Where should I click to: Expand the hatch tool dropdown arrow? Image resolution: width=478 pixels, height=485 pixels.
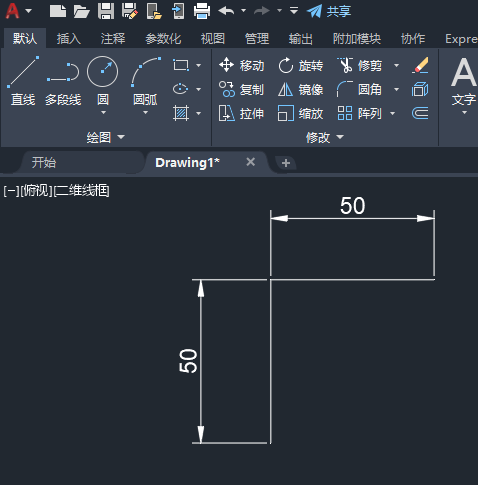pyautogui.click(x=199, y=113)
